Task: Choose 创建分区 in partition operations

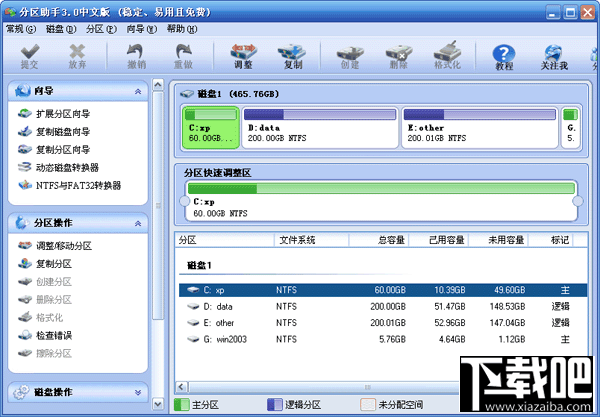Action: 45,282
